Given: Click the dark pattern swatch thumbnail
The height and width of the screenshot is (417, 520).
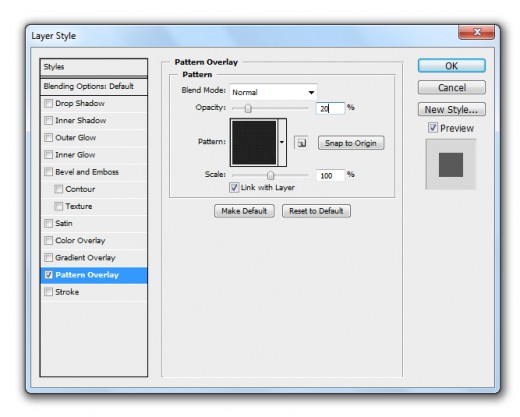Looking at the screenshot, I should 254,142.
